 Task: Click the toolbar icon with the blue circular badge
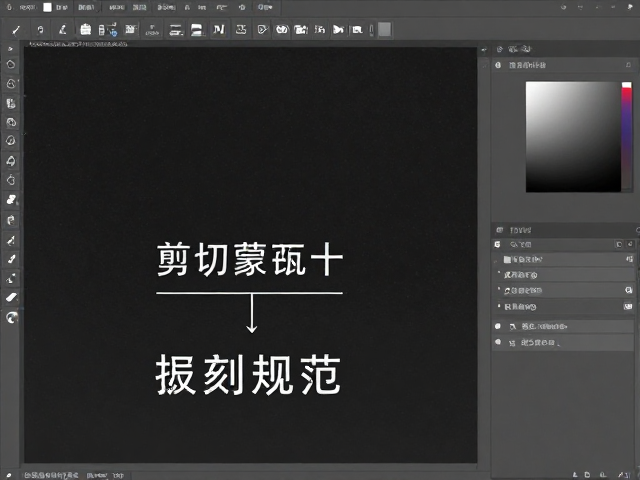click(108, 30)
